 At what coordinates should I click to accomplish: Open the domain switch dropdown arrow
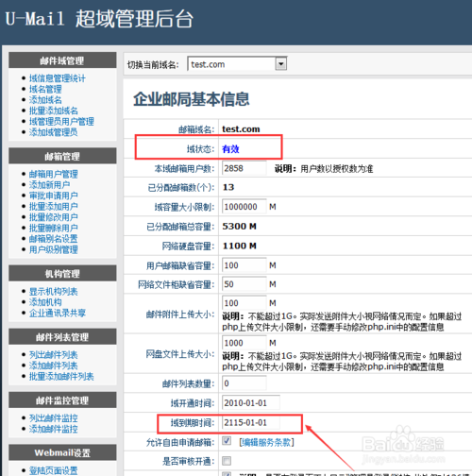tap(281, 64)
